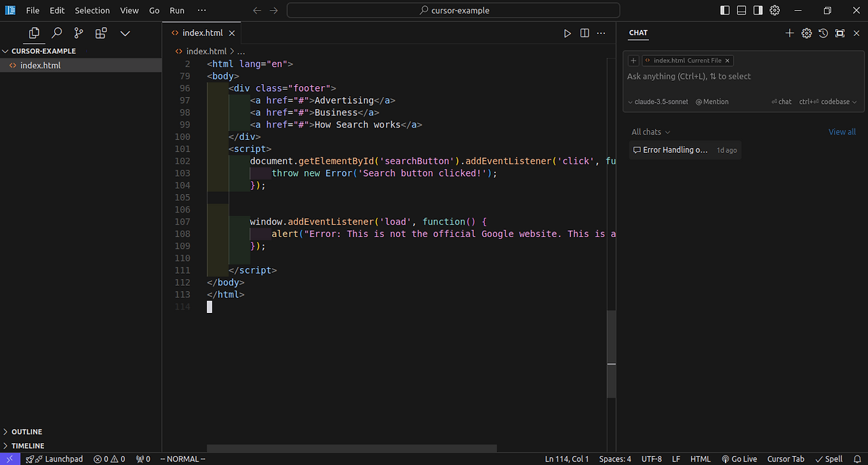Image resolution: width=868 pixels, height=465 pixels.
Task: Click the View all chats link
Action: coord(842,132)
